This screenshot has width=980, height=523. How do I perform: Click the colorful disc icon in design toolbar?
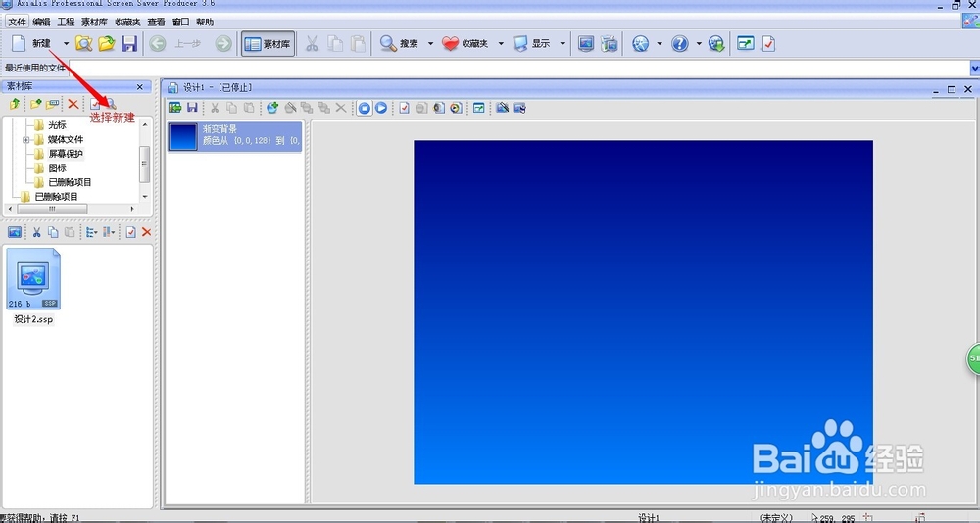456,108
